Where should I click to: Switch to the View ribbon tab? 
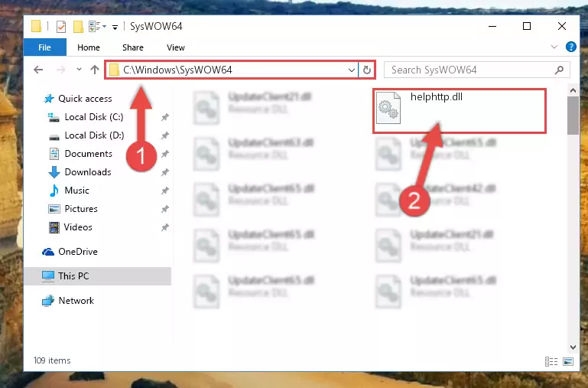pos(176,47)
